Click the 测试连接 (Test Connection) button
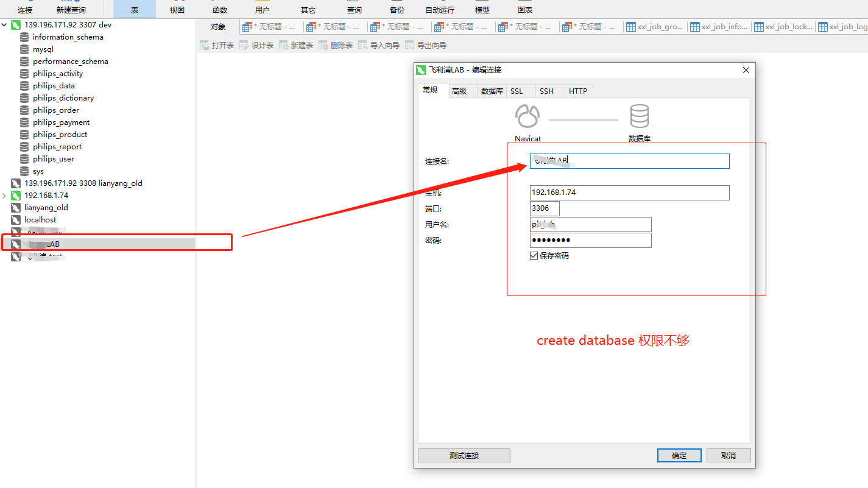The height and width of the screenshot is (488, 868). 464,455
